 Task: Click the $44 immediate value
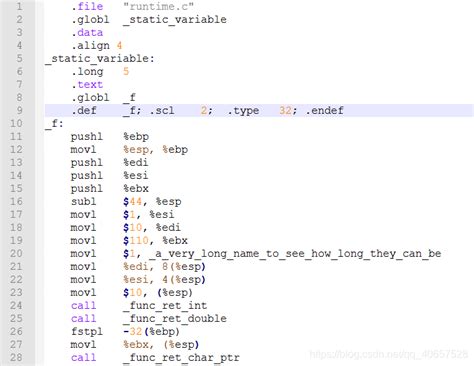[132, 201]
